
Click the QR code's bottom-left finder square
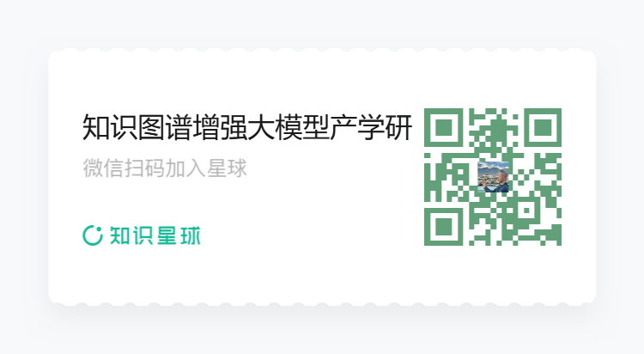click(444, 227)
